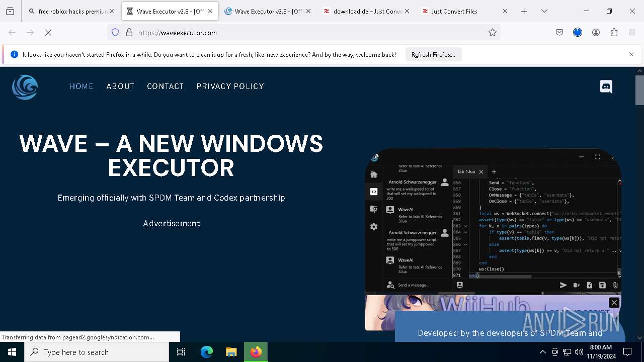Select Firefox in the taskbar
This screenshot has width=644, height=362.
(x=256, y=352)
